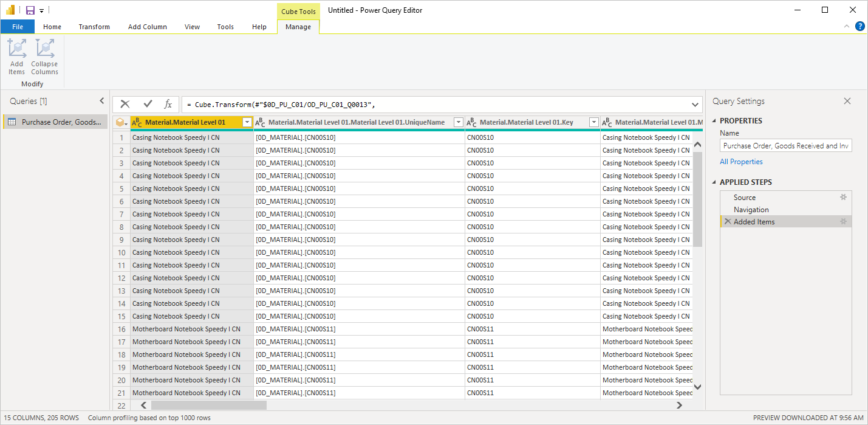Click row 16 cell Motherboard Notebook Speedy I CN
The image size is (868, 425).
coord(192,329)
